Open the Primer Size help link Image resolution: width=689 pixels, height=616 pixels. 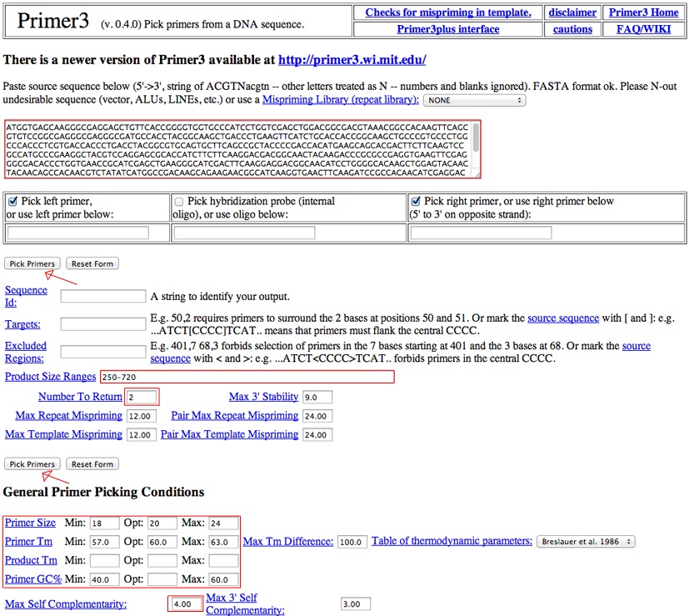click(30, 523)
